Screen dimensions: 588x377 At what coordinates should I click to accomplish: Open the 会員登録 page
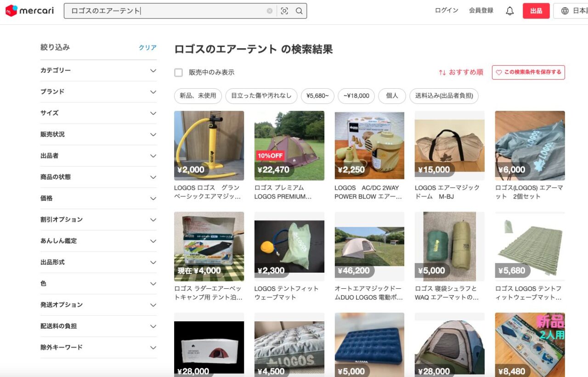[481, 11]
